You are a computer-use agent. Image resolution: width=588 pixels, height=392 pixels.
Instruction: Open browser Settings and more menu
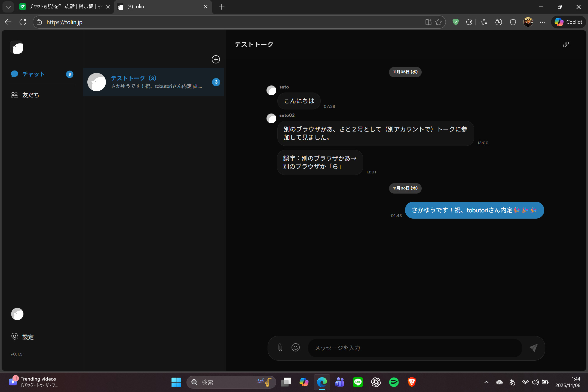pos(543,22)
